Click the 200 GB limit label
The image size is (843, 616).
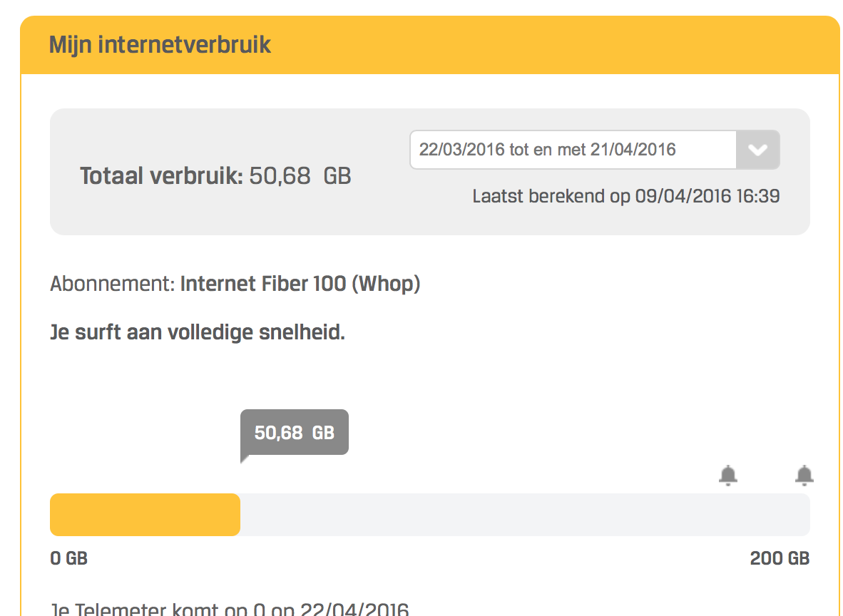(x=780, y=558)
